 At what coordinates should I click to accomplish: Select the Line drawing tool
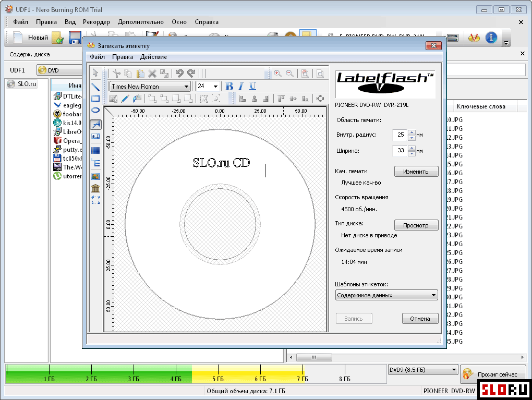95,87
